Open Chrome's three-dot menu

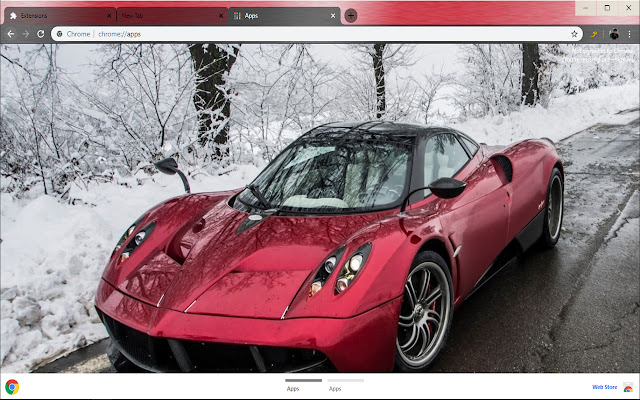point(630,34)
